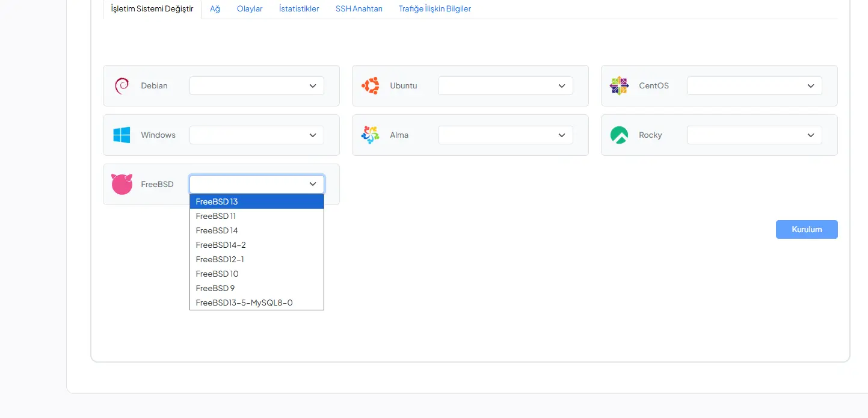The width and height of the screenshot is (868, 418).
Task: Click the CentOS logo icon
Action: (x=619, y=86)
